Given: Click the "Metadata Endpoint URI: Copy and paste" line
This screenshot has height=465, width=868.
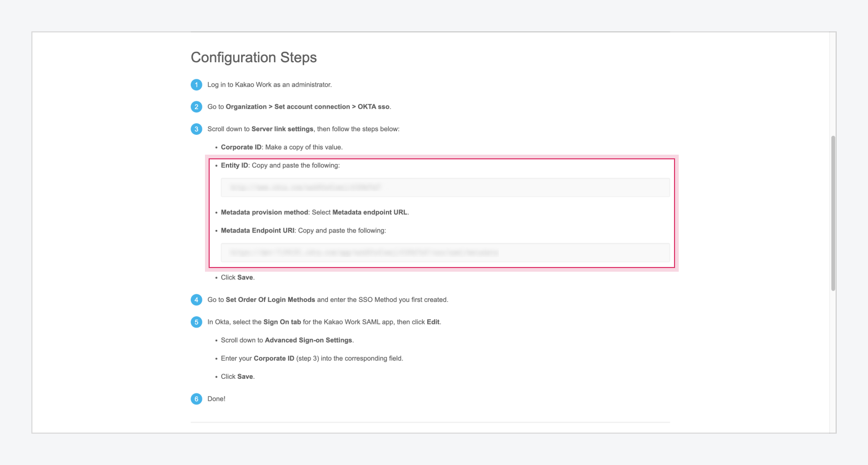Looking at the screenshot, I should click(x=303, y=230).
